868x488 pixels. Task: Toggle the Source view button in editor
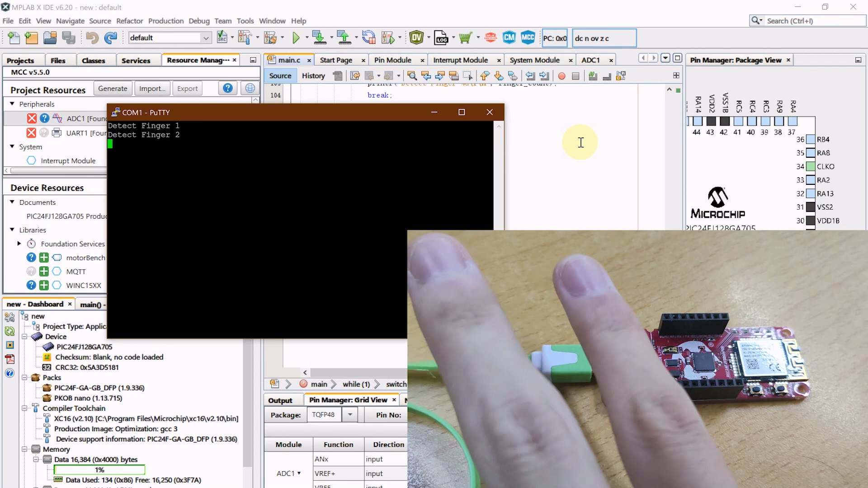tap(280, 76)
